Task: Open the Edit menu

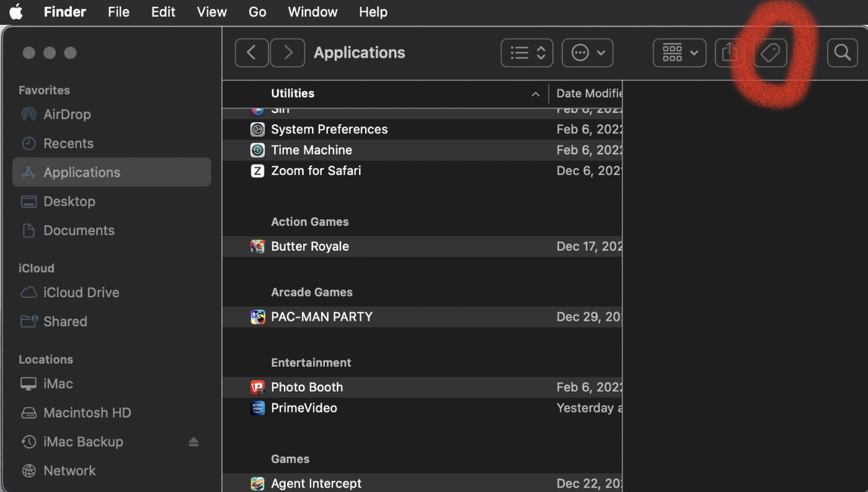Action: pyautogui.click(x=163, y=12)
